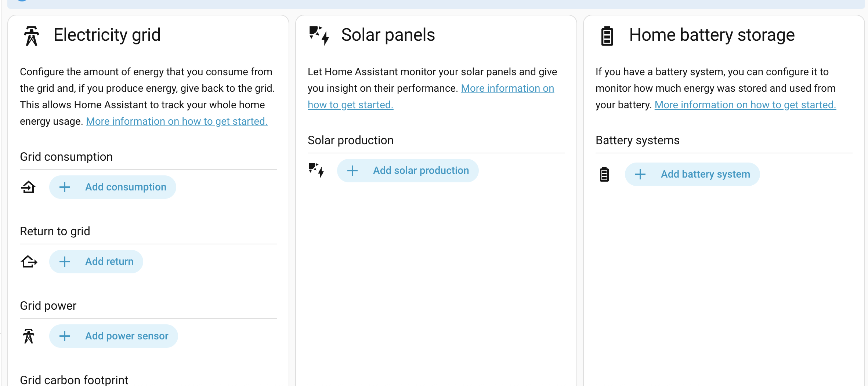
Task: Click the home export icon under Return to grid
Action: click(x=29, y=262)
